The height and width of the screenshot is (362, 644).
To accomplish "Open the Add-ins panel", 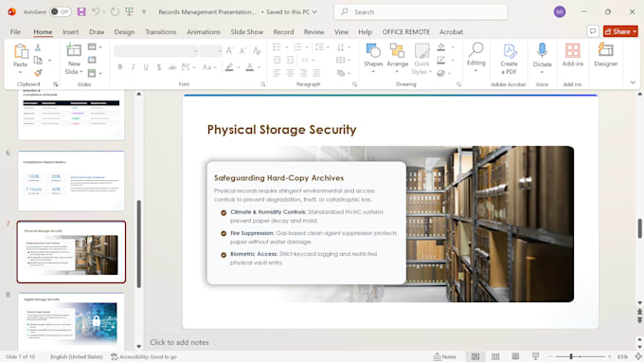I will (573, 55).
